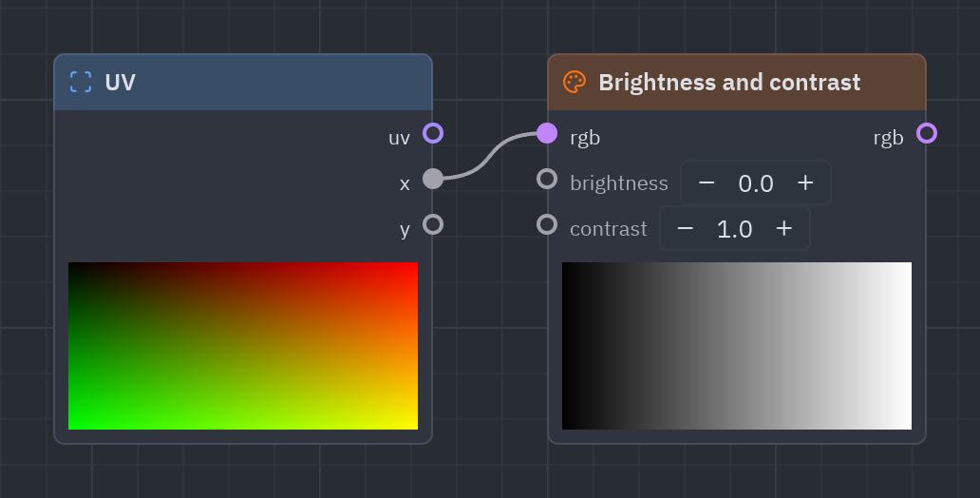
Task: Click the grayscale gradient preview thumbnail
Action: pyautogui.click(x=737, y=346)
